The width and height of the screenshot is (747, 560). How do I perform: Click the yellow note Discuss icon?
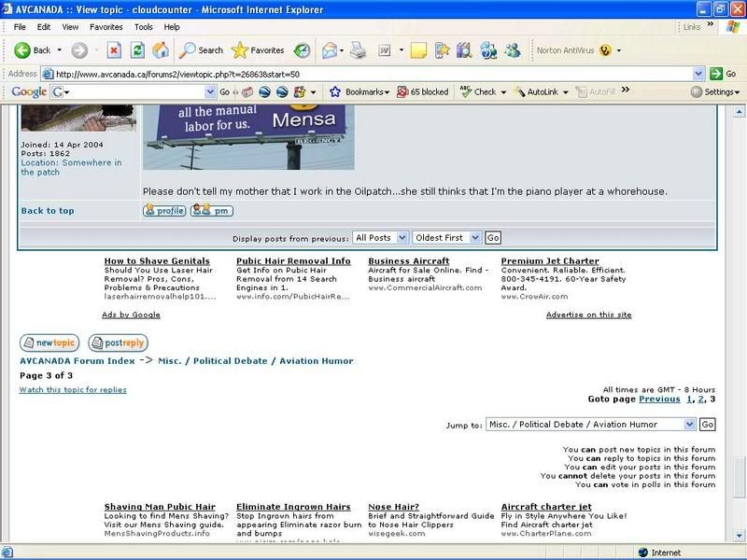(418, 50)
